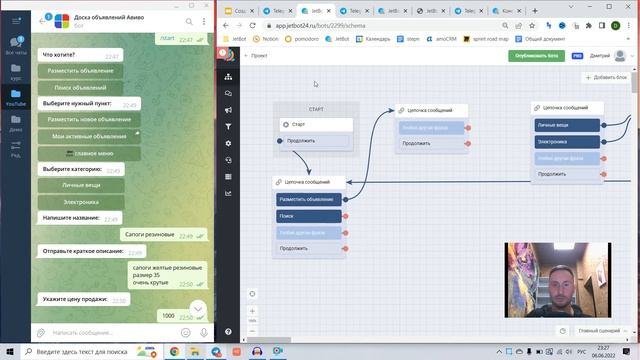This screenshot has width=640, height=360.
Task: Open the Windows Start menu
Action: point(10,351)
